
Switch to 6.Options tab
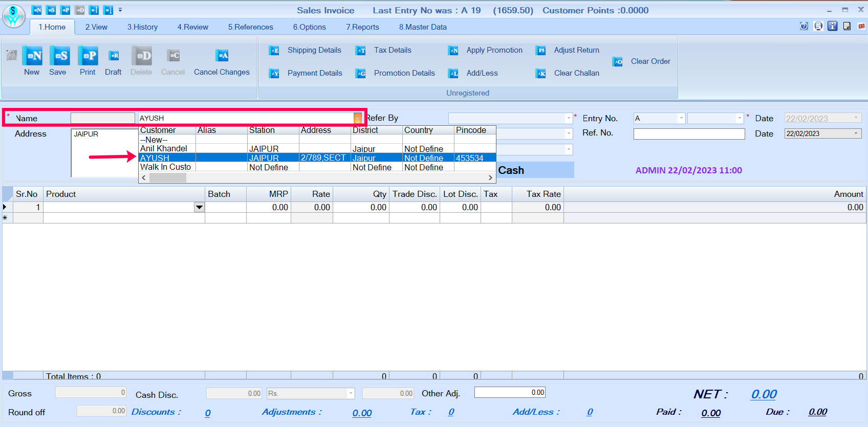point(310,27)
